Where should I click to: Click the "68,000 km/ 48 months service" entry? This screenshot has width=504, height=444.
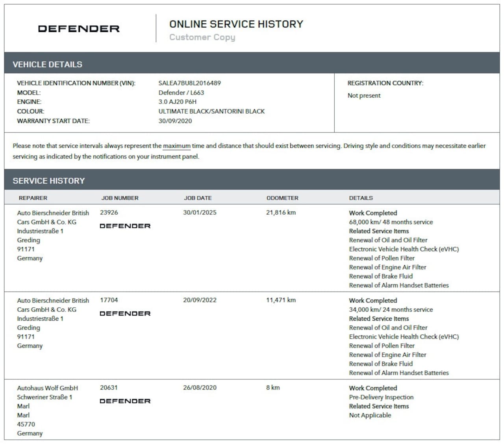pos(391,222)
